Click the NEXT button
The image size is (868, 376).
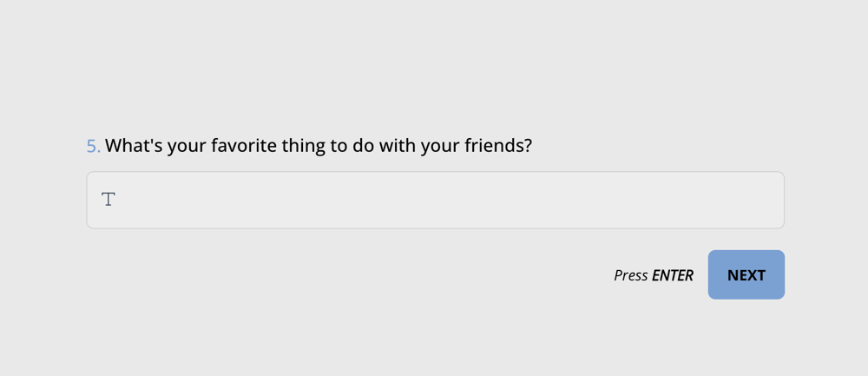tap(746, 274)
